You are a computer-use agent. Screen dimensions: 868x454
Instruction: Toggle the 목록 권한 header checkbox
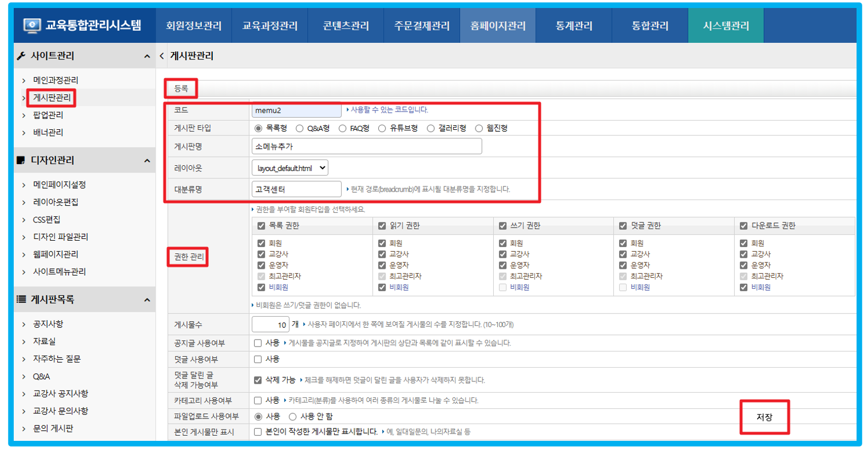(x=261, y=226)
